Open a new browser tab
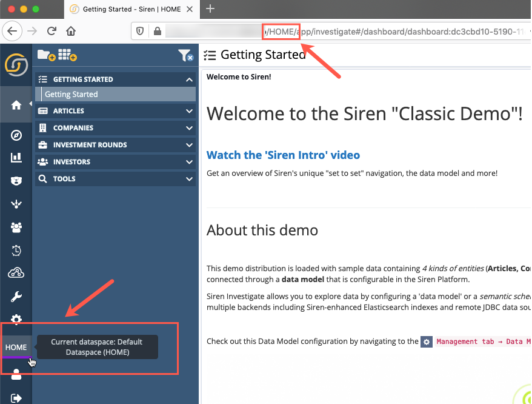Image resolution: width=532 pixels, height=404 pixels. [210, 9]
